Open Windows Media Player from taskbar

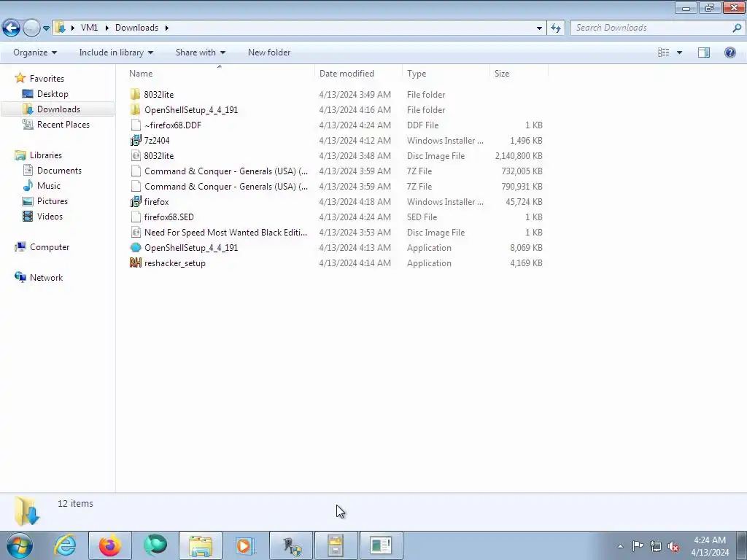245,545
